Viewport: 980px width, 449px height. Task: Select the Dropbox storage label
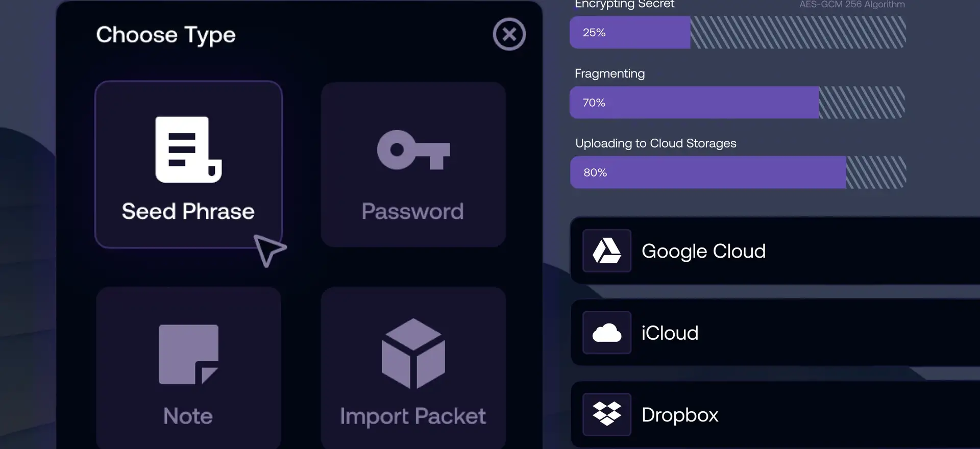click(680, 415)
